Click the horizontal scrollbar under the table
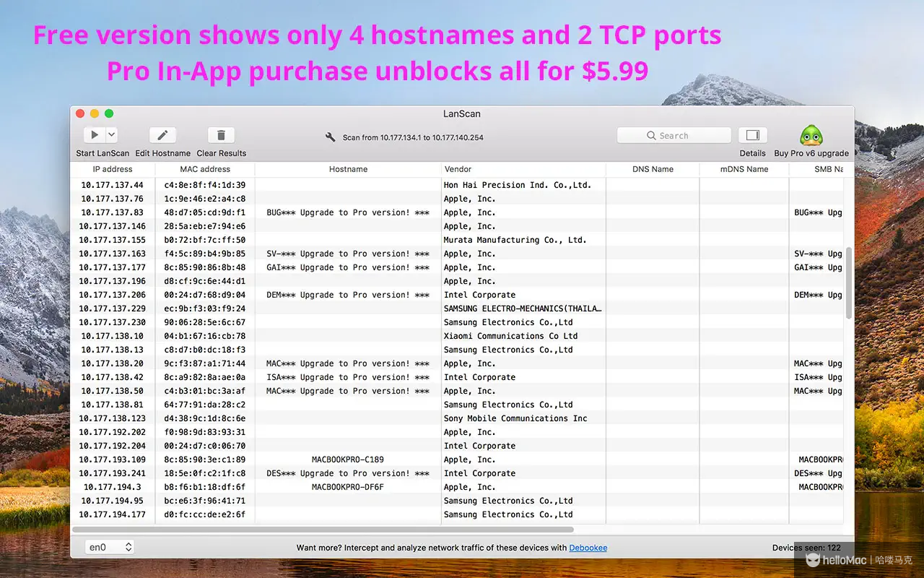Image resolution: width=924 pixels, height=578 pixels. click(x=323, y=530)
